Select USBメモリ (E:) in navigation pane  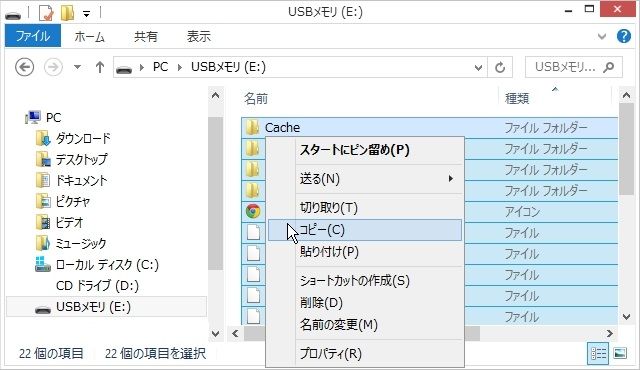[x=107, y=307]
